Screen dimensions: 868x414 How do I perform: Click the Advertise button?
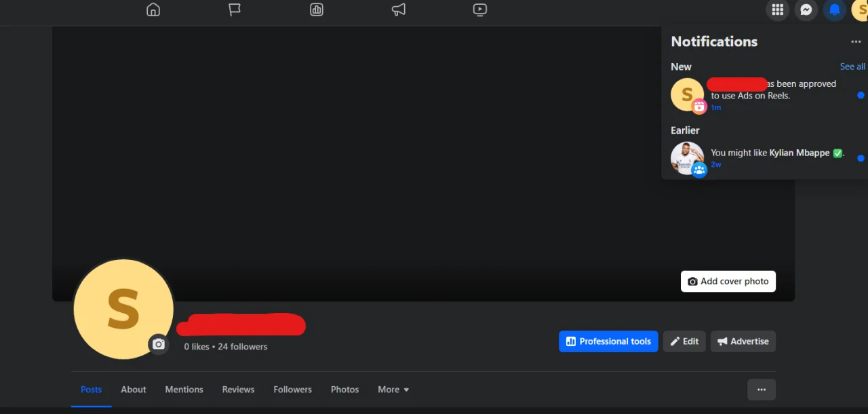click(x=743, y=341)
